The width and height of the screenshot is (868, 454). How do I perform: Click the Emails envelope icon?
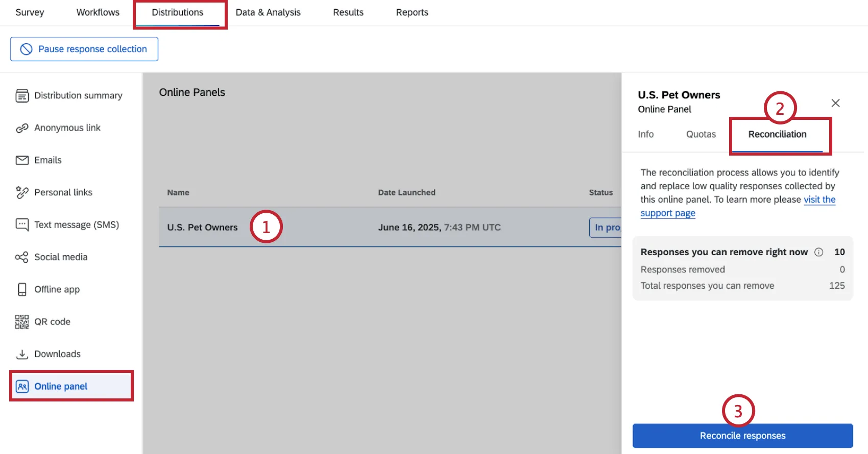22,160
